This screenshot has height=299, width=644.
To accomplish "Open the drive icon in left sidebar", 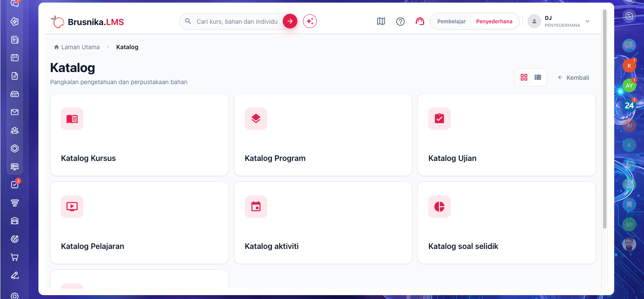I will pos(15,94).
